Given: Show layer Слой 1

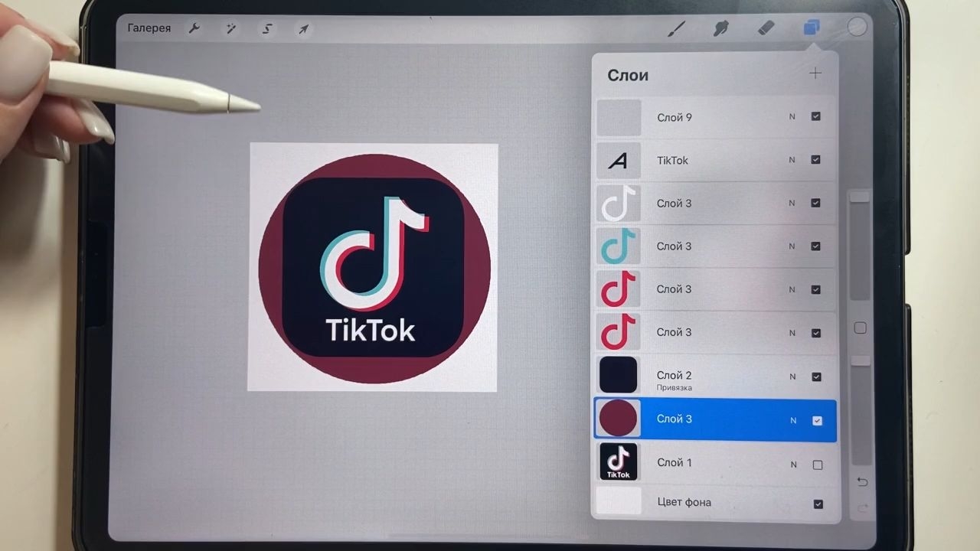Looking at the screenshot, I should point(818,465).
